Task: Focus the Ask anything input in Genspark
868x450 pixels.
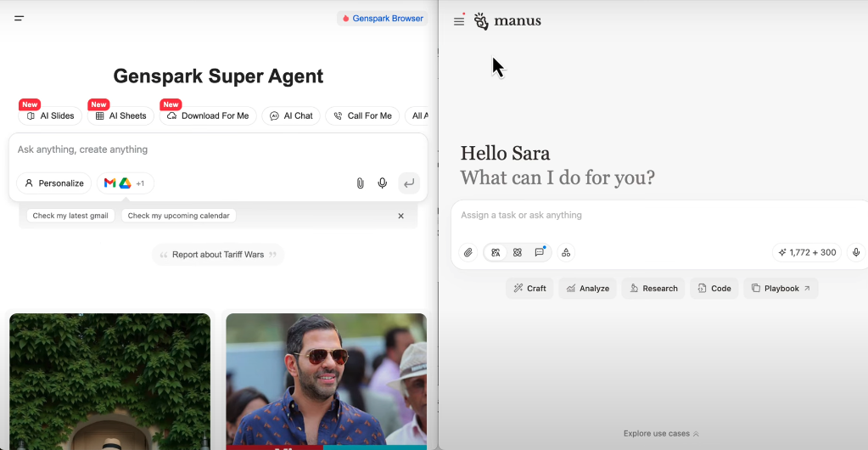Action: click(218, 149)
